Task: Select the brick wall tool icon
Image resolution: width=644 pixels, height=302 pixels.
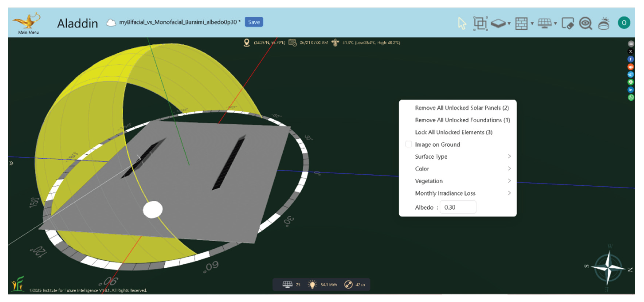Action: coord(521,23)
